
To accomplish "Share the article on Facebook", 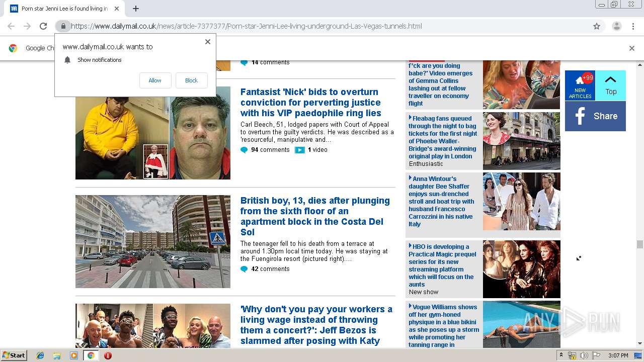I will (x=595, y=116).
